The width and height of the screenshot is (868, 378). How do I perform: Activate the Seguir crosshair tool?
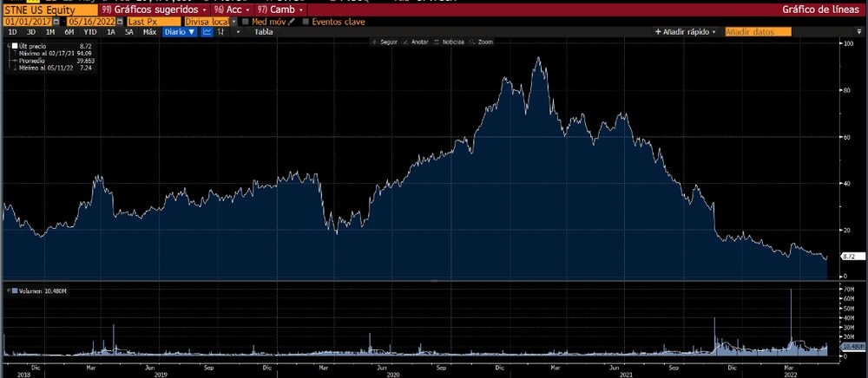pyautogui.click(x=385, y=42)
